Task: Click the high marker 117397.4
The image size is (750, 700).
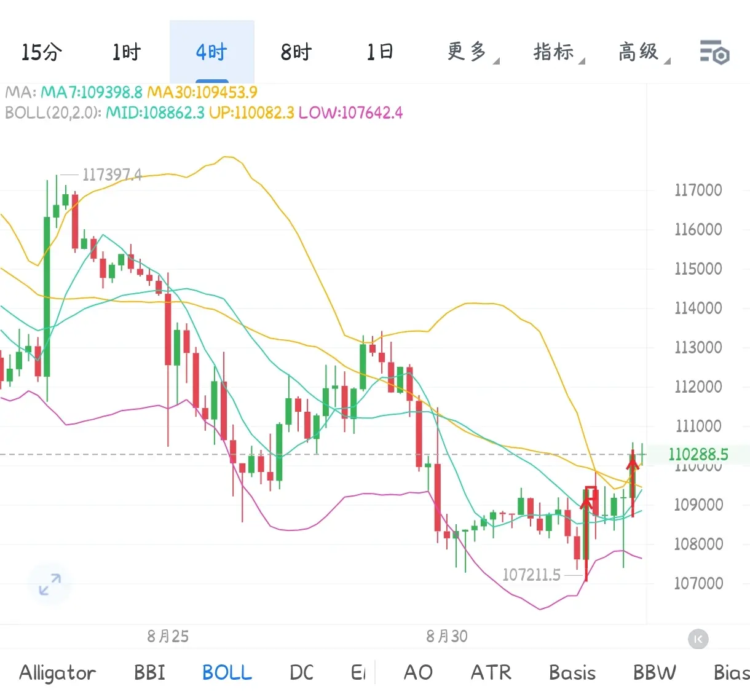Action: pyautogui.click(x=112, y=175)
